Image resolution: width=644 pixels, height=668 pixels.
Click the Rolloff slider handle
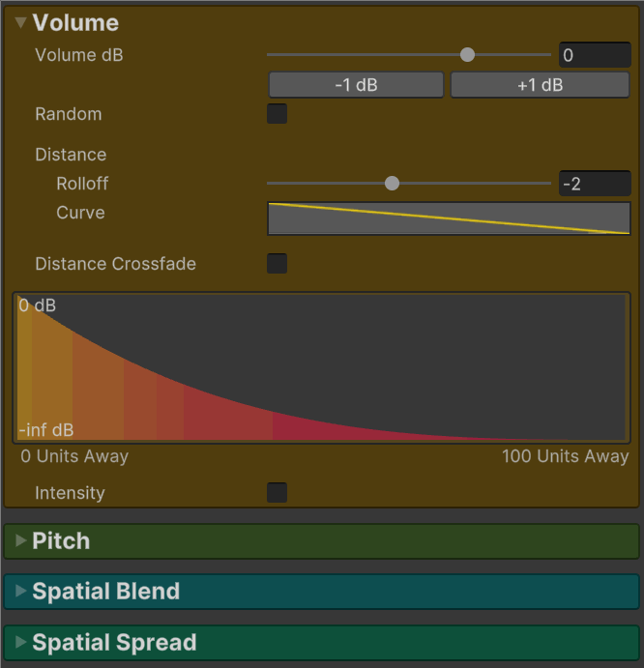click(x=392, y=184)
